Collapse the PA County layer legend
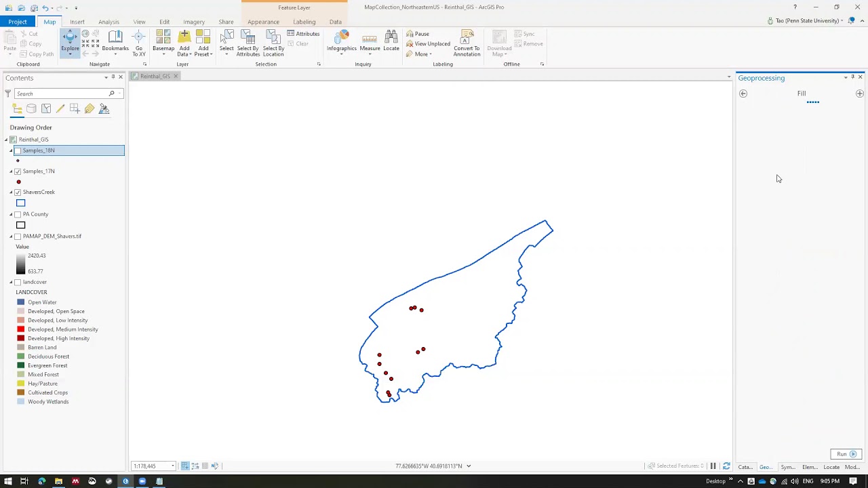 click(x=11, y=214)
